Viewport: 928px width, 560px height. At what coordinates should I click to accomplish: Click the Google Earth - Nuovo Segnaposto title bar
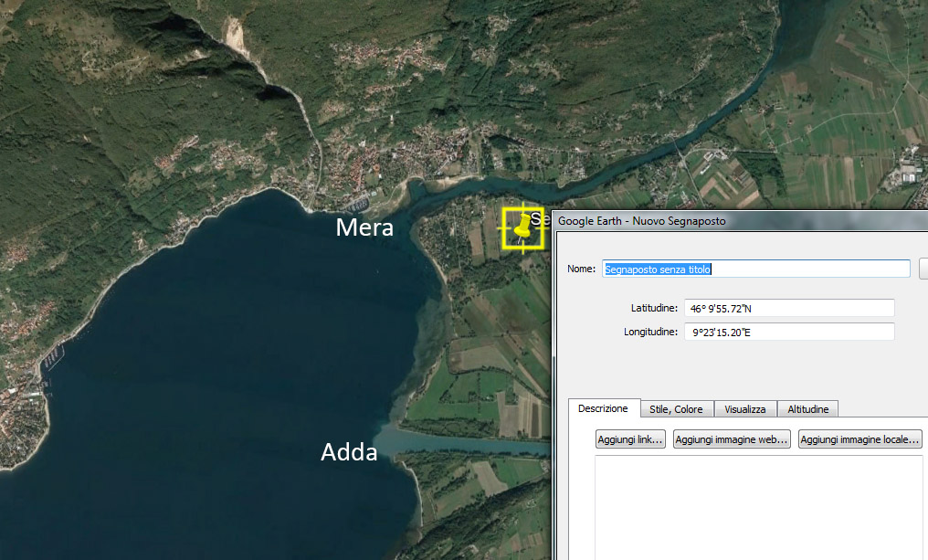point(740,221)
